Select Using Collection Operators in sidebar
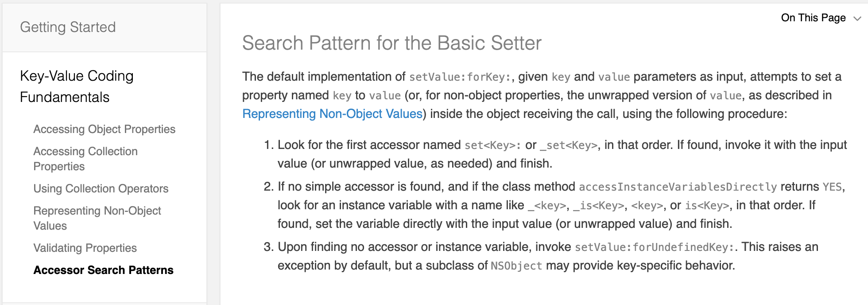The height and width of the screenshot is (305, 868). pos(101,188)
